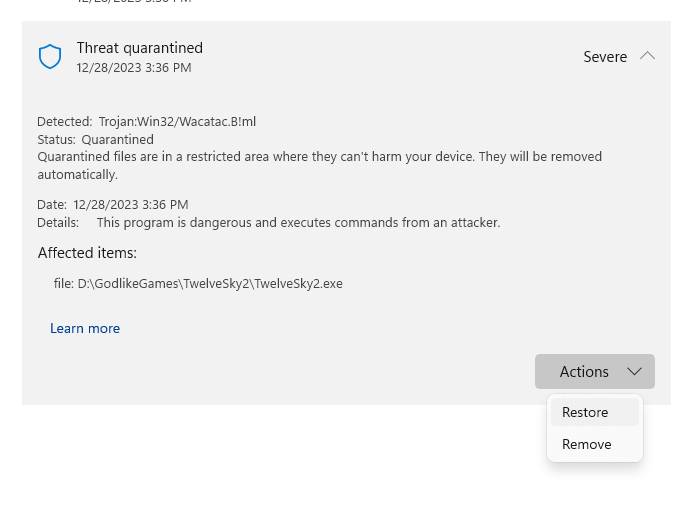Collapse the threat details with the up chevron
This screenshot has height=511, width=700.
(x=647, y=56)
